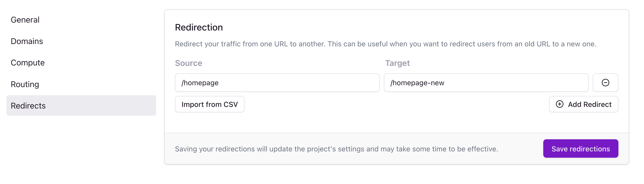Screen dimensions: 644x184
Task: Navigate to Domains settings
Action: point(27,41)
